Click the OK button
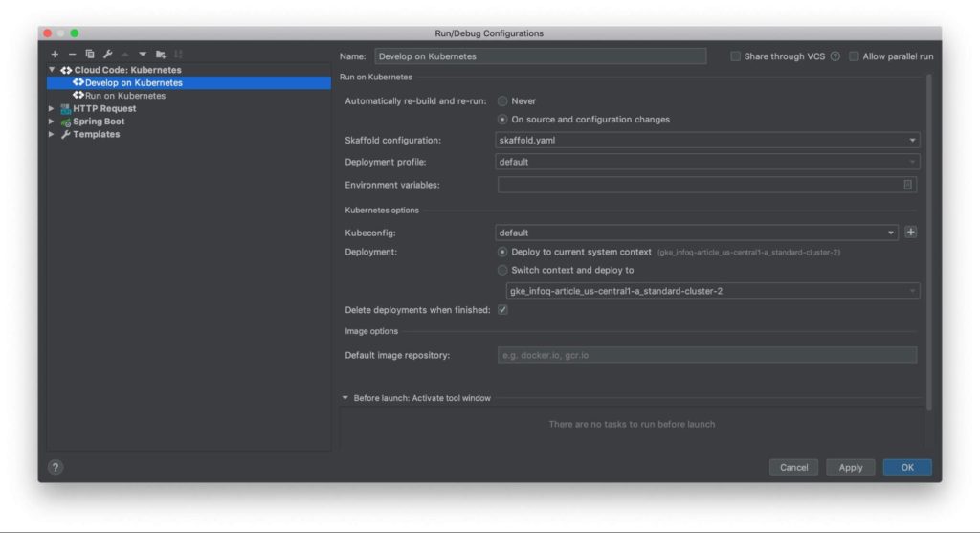Image resolution: width=980 pixels, height=533 pixels. pyautogui.click(x=907, y=467)
